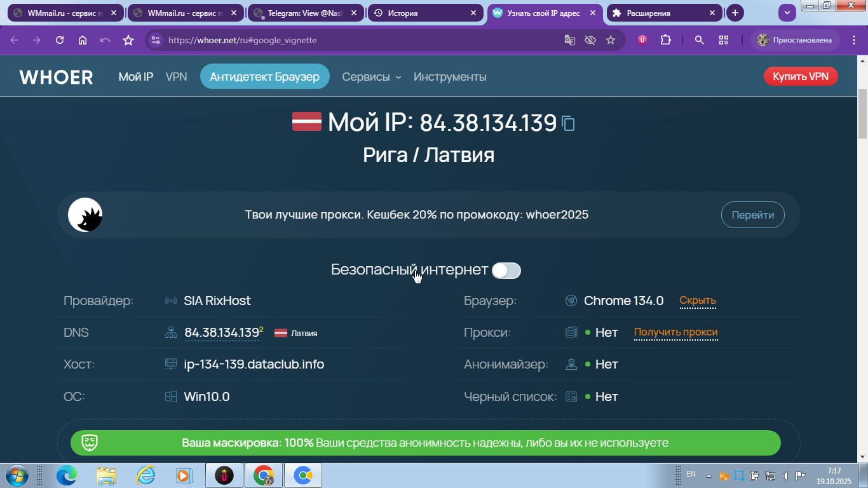Click the Получить прокси link
868x488 pixels.
tap(676, 332)
